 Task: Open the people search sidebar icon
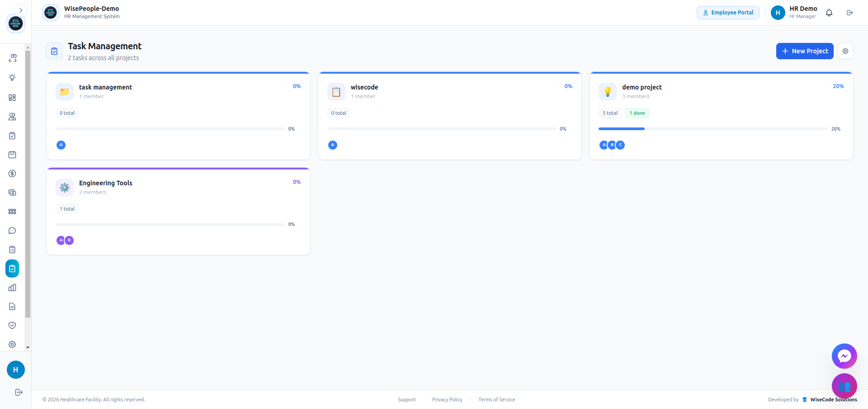pos(12,58)
